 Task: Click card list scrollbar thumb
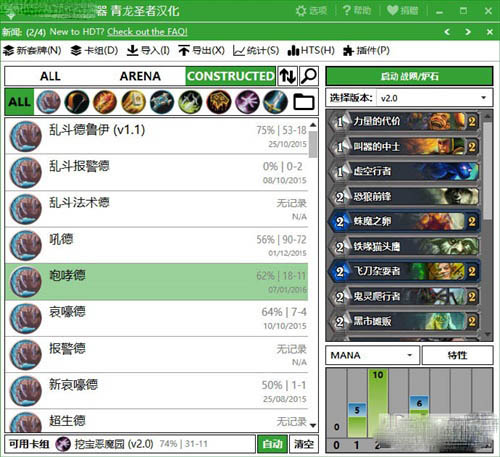[487, 170]
